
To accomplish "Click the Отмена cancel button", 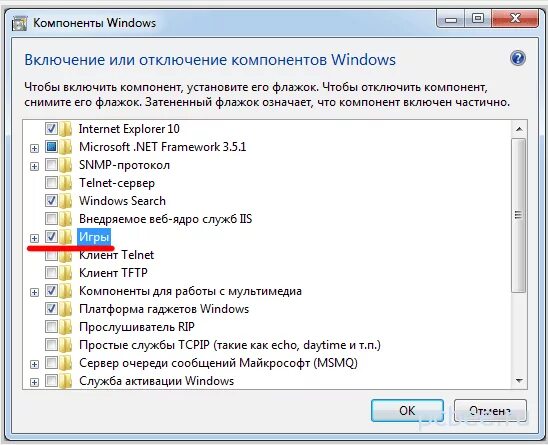I will point(490,410).
